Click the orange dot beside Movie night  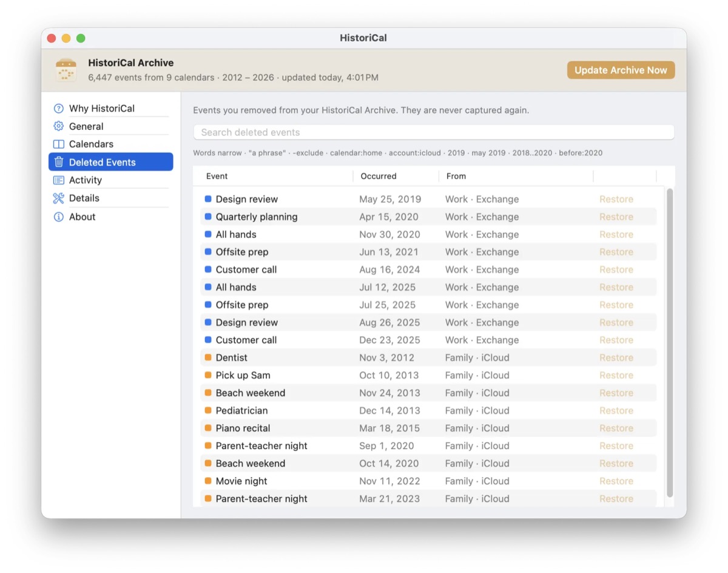208,481
